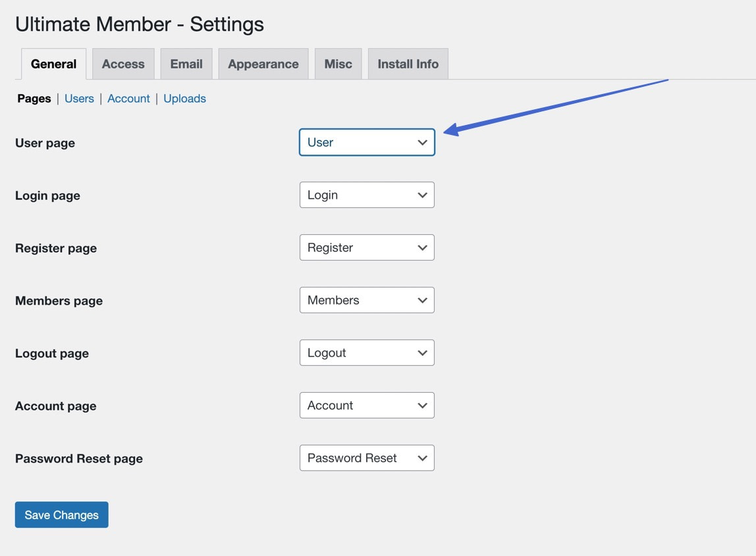Open the Uploads sub-settings link
The image size is (756, 556).
point(184,98)
